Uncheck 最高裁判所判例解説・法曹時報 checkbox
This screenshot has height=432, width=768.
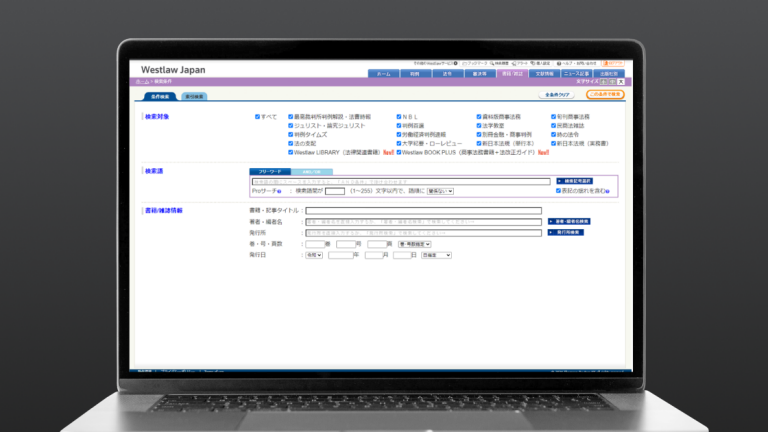click(290, 117)
